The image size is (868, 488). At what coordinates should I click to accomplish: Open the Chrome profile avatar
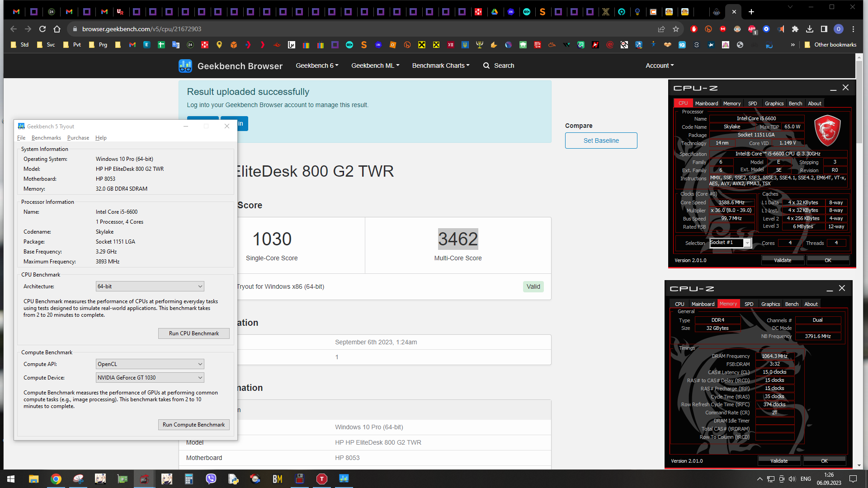click(839, 29)
